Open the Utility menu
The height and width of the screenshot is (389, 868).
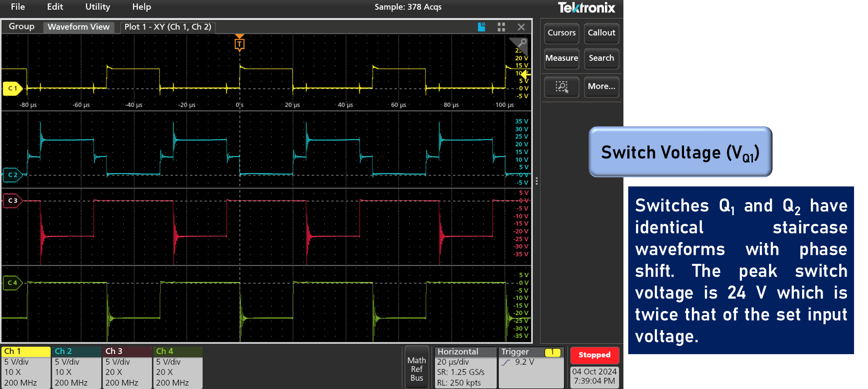click(x=98, y=7)
